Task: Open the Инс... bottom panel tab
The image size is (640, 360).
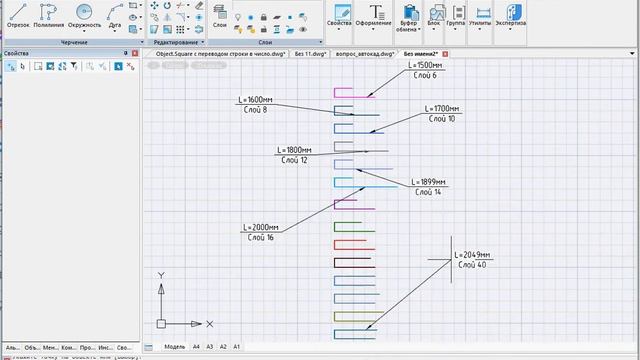Action: pyautogui.click(x=105, y=348)
